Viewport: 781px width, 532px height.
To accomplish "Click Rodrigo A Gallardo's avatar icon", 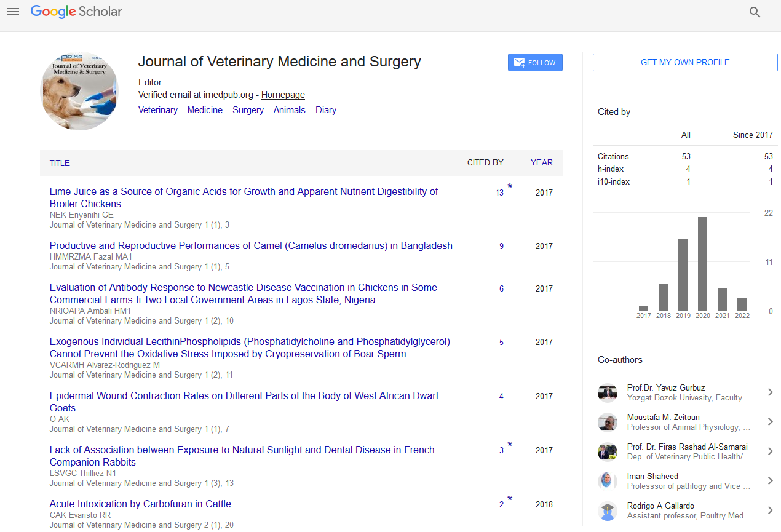I will 607,510.
